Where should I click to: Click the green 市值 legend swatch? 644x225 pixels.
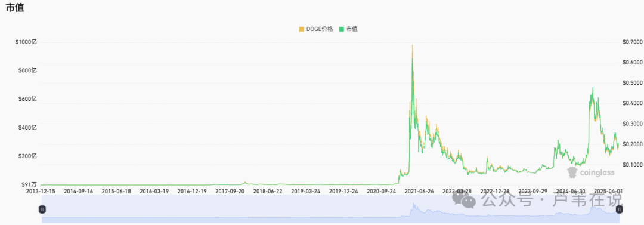tap(341, 29)
